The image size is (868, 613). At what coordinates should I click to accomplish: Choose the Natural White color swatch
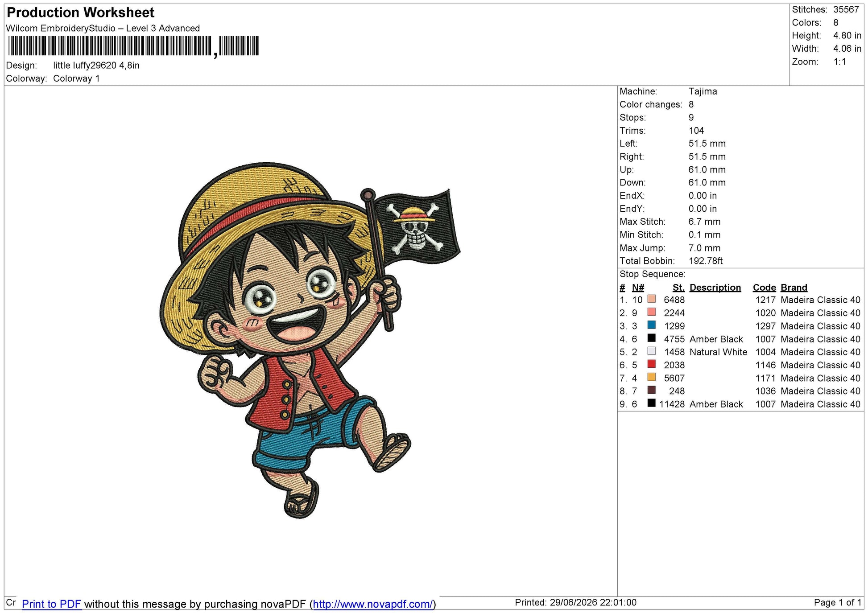(x=652, y=351)
